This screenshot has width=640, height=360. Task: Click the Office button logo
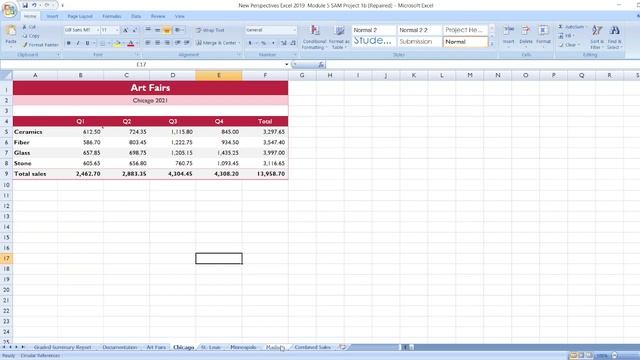(9, 10)
